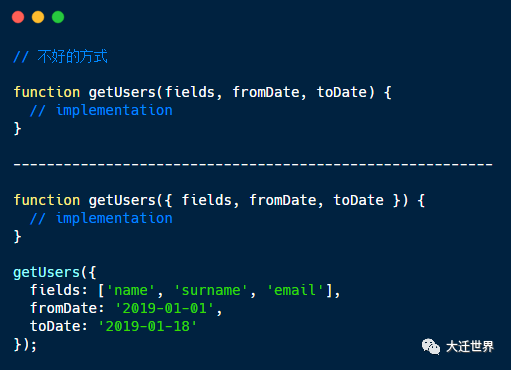The width and height of the screenshot is (511, 370).
Task: Click the 大迁世界 watermark text
Action: pos(470,347)
